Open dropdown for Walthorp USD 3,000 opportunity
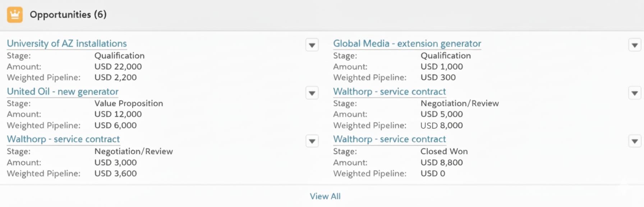Viewport: 644px width, 207px height. pyautogui.click(x=312, y=141)
